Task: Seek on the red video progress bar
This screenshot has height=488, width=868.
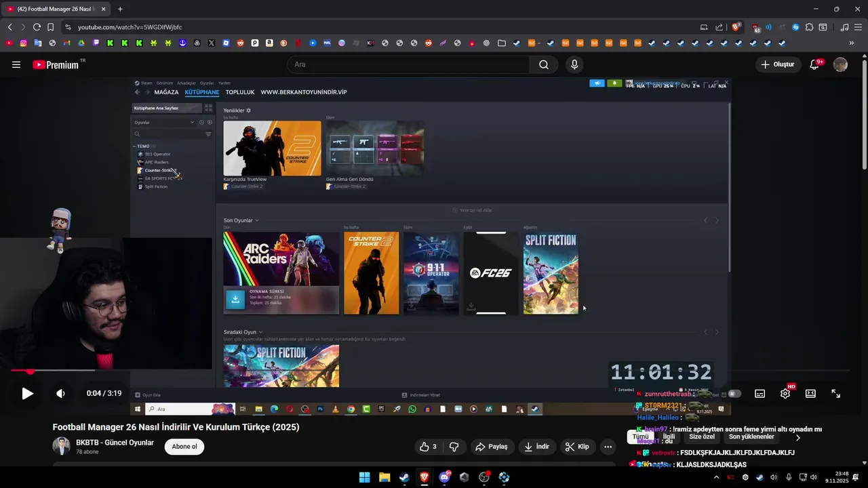Action: pos(20,371)
